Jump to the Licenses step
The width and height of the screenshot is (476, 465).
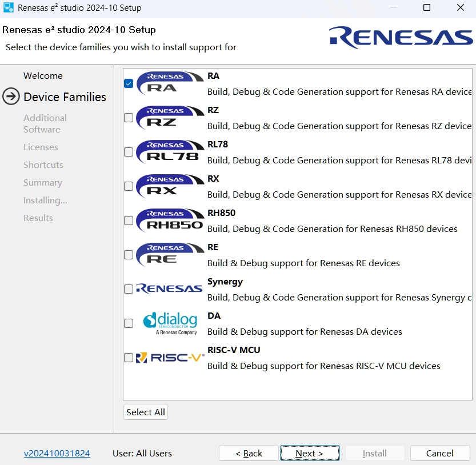click(x=41, y=147)
